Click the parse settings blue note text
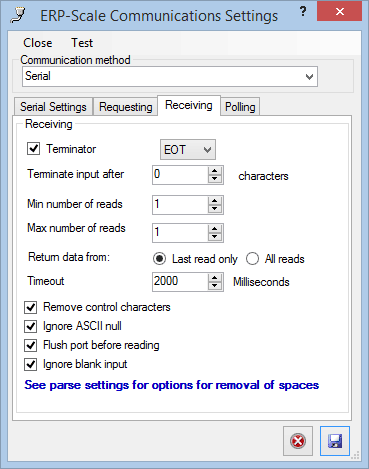The height and width of the screenshot is (469, 369). [172, 385]
